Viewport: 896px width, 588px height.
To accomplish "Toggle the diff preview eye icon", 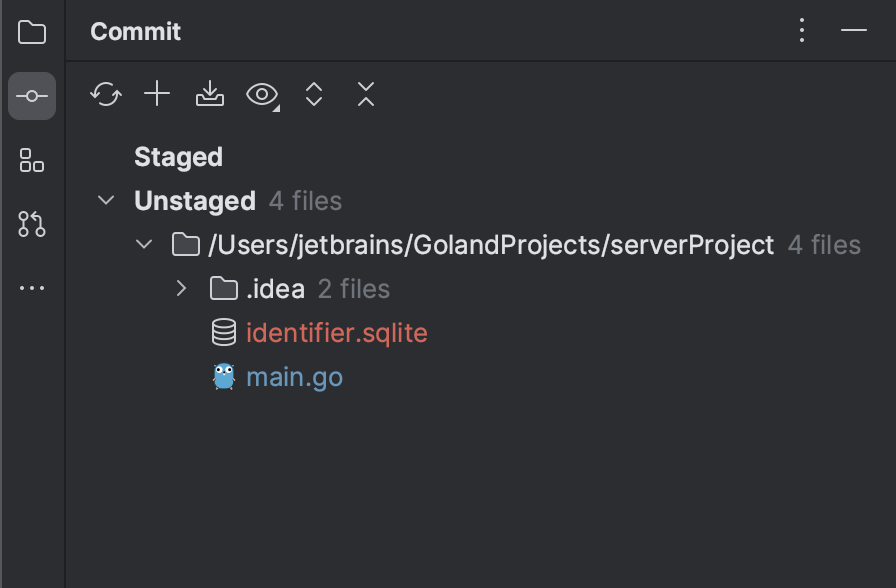I will [x=259, y=94].
